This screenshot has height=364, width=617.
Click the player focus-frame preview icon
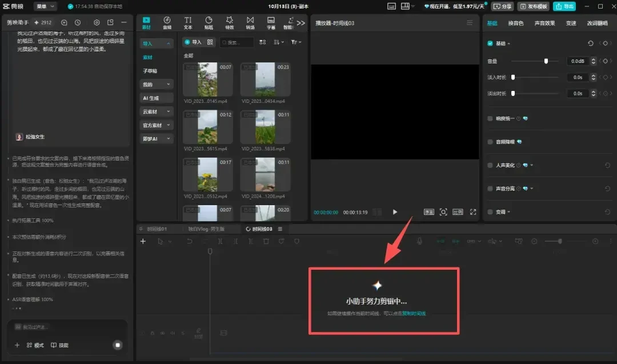[443, 212]
